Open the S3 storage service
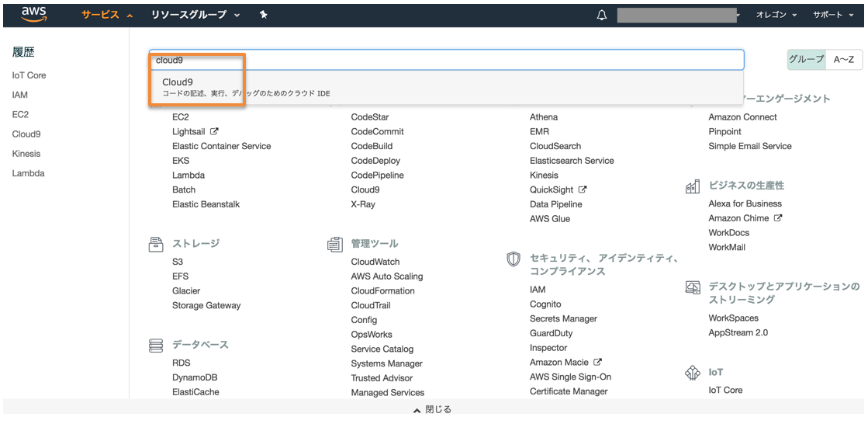This screenshot has width=868, height=424. (177, 262)
